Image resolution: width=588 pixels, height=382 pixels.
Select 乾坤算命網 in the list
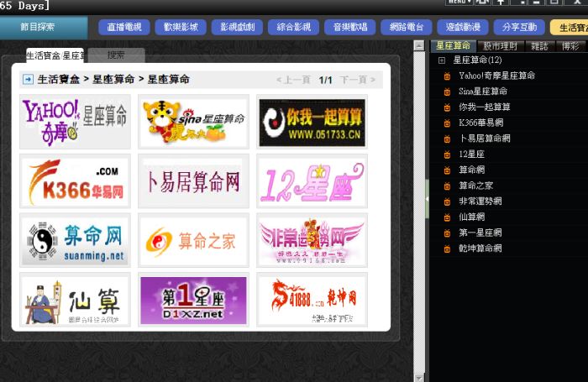click(x=480, y=249)
